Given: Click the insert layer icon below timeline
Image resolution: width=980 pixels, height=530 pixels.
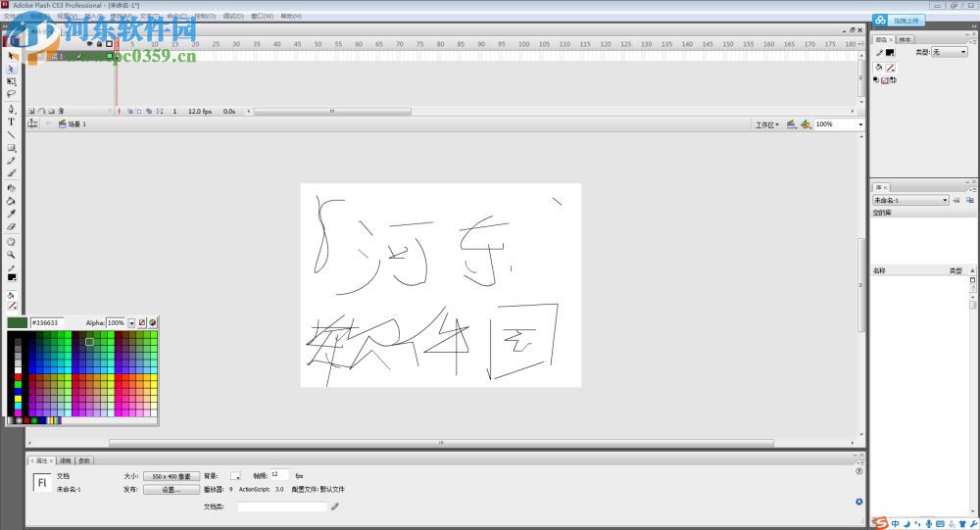Looking at the screenshot, I should (x=32, y=112).
